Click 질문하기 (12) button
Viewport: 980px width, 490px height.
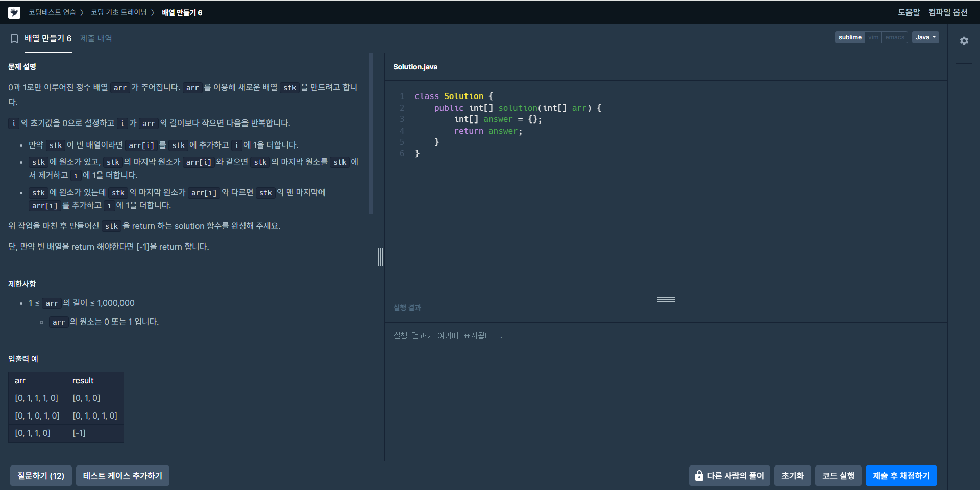41,476
